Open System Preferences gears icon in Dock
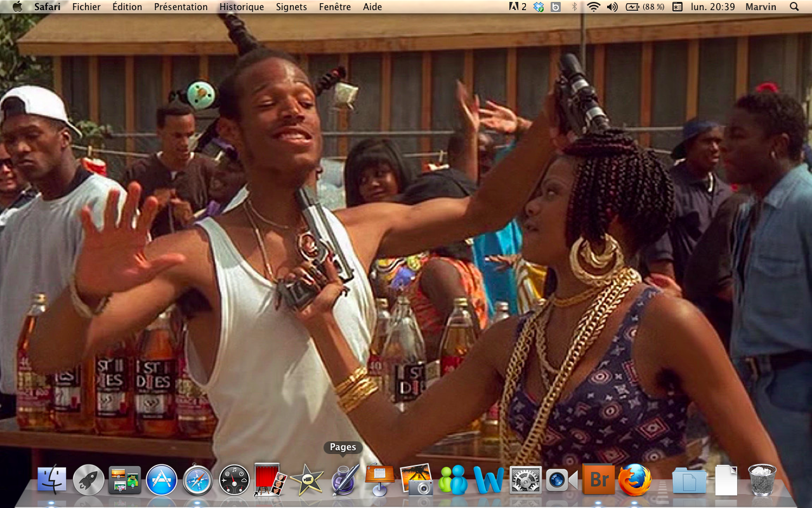Viewport: 812px width, 508px height. pos(526,480)
